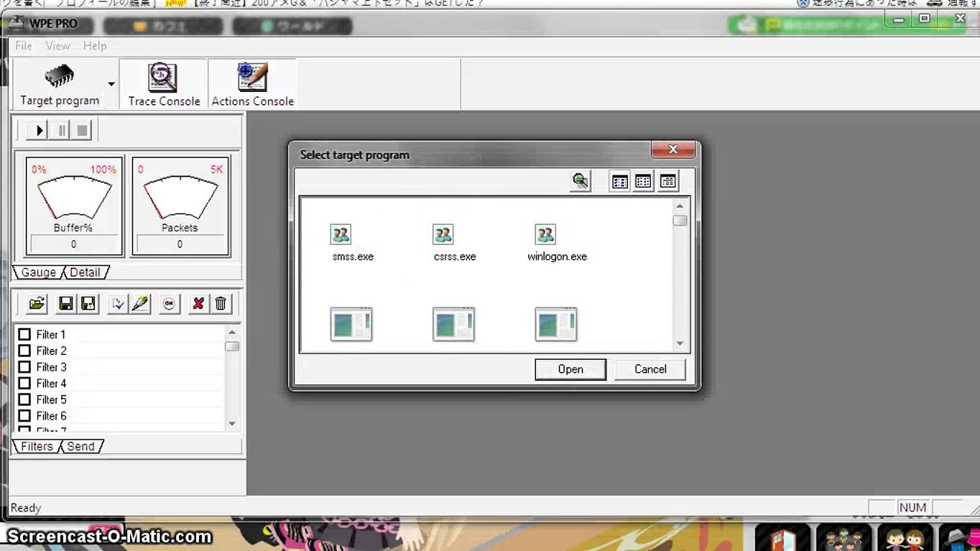Select the Filters tab
Viewport: 980px width, 551px height.
(x=37, y=446)
